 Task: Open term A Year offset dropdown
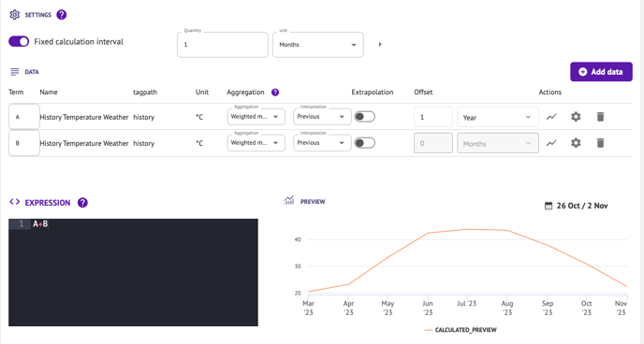click(498, 117)
